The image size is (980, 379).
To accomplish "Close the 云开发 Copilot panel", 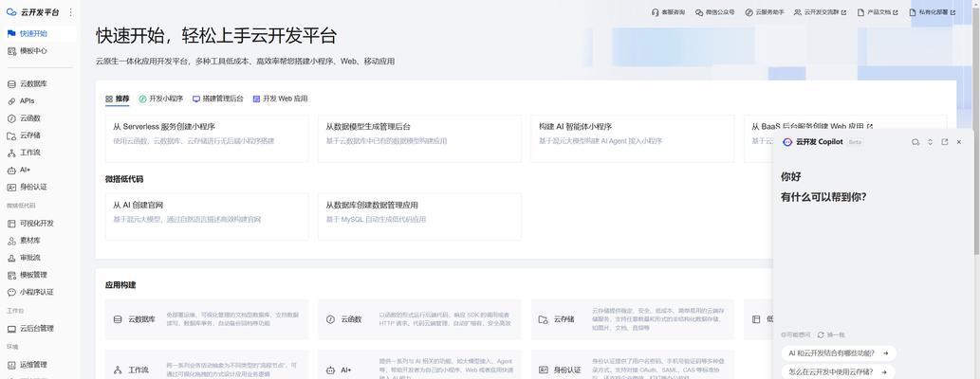I will tap(959, 142).
